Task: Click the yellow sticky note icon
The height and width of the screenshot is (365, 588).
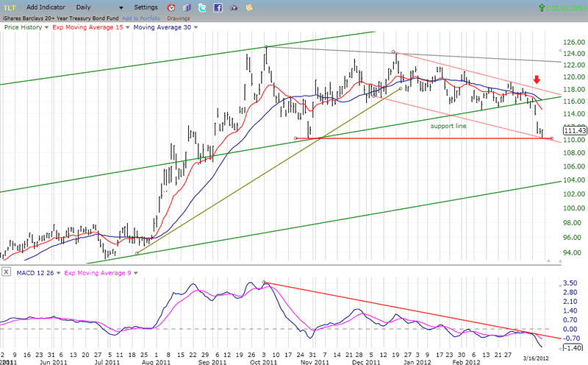Action: coord(251,7)
